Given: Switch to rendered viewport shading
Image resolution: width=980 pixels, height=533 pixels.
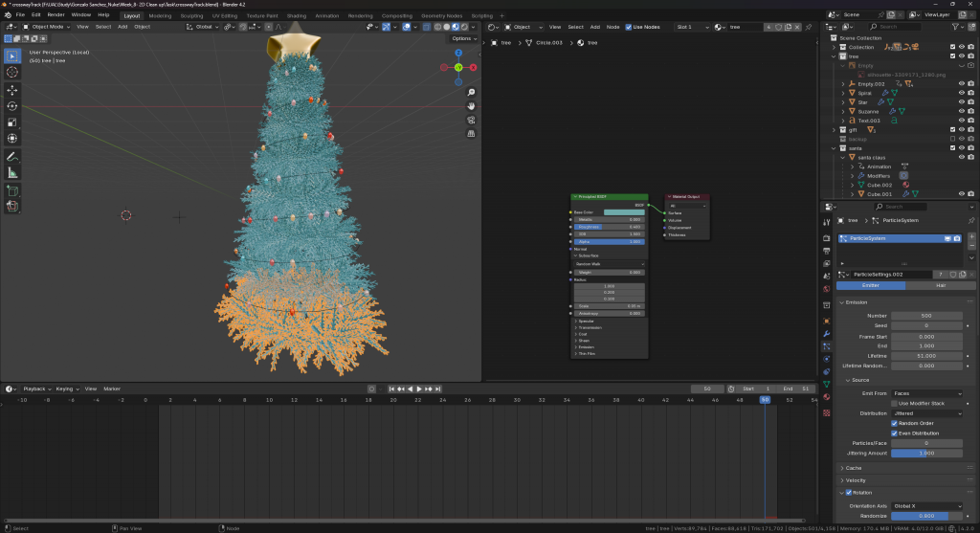Looking at the screenshot, I should click(464, 27).
